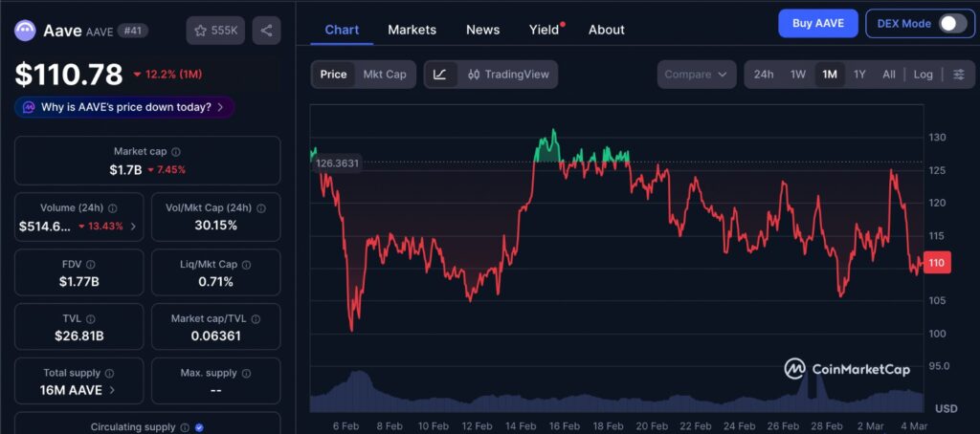Image resolution: width=980 pixels, height=434 pixels.
Task: Click info icon beside Market cap/TVL
Action: pyautogui.click(x=255, y=319)
